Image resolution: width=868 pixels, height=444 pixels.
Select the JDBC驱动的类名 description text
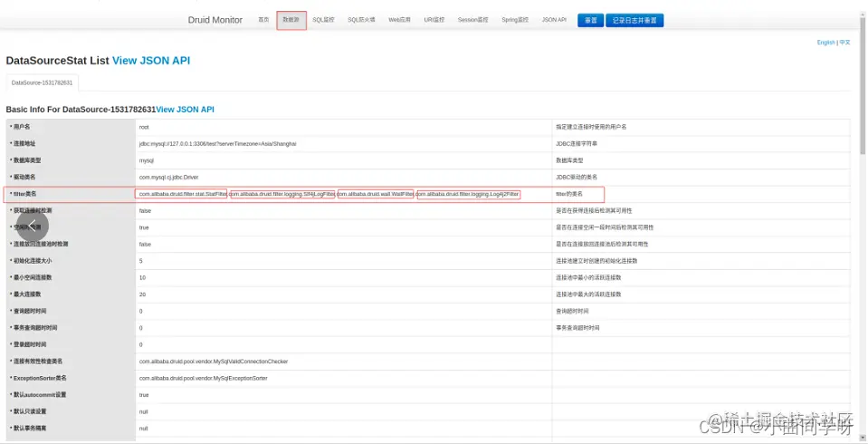577,178
